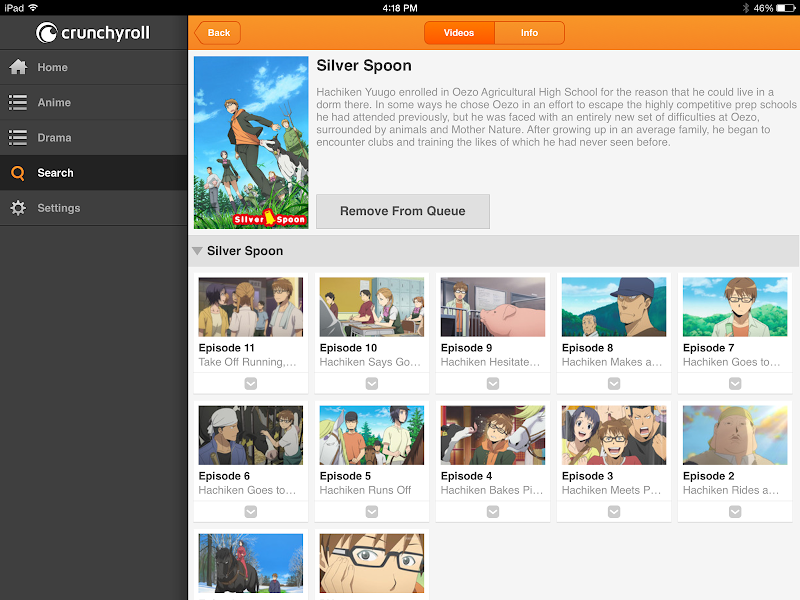
Task: Switch to the Info tab
Action: coord(529,33)
